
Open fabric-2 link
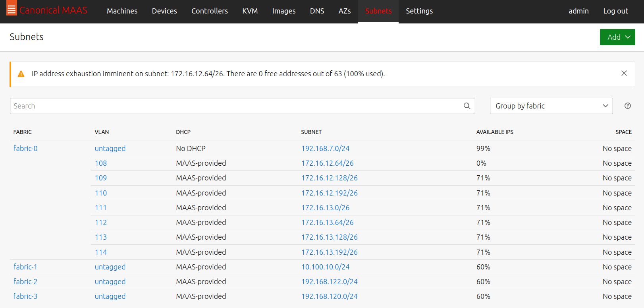tap(25, 281)
